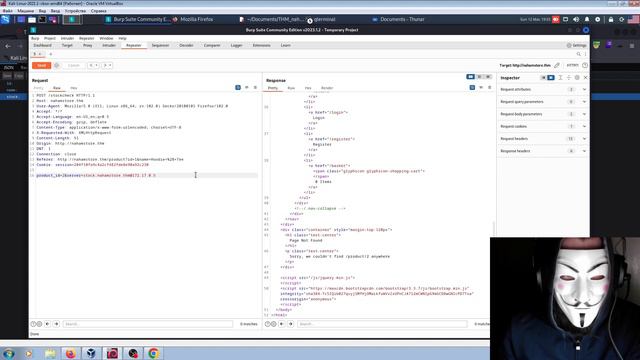Switch to the Comparer tab
This screenshot has height=360, width=640.
tap(212, 45)
